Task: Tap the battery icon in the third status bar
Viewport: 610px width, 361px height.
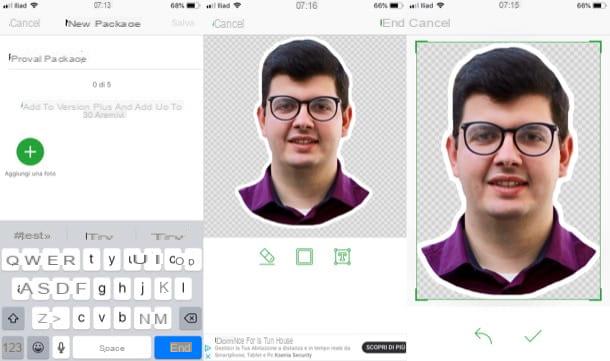Action: tap(599, 5)
